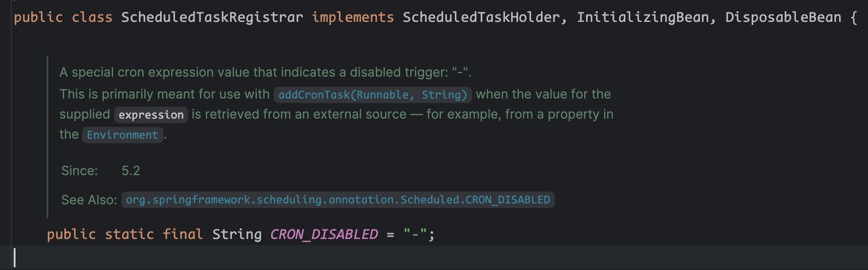Open the Scheduled.CRON_DISABLED See Also link

[338, 200]
